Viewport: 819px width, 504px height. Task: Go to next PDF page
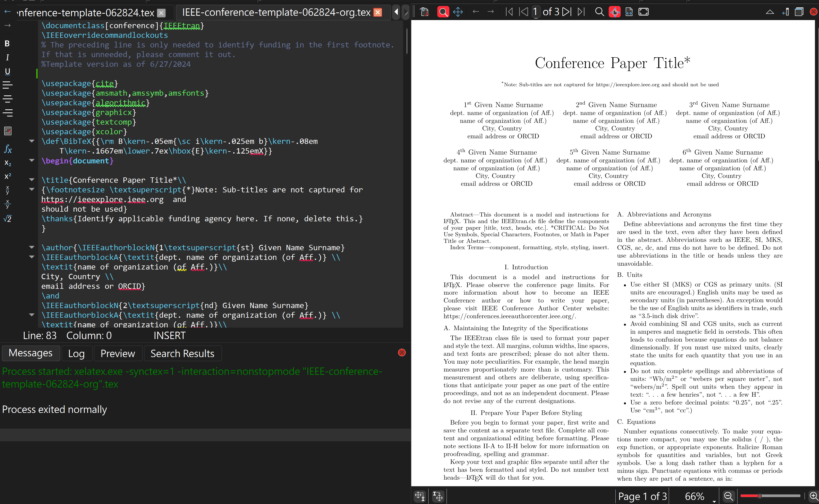coord(567,12)
